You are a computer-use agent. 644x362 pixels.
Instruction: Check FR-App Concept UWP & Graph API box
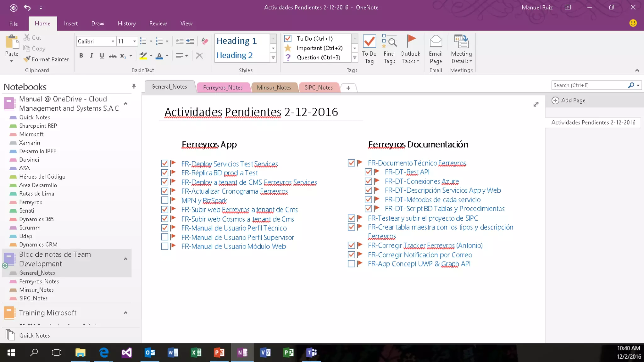coord(351,264)
